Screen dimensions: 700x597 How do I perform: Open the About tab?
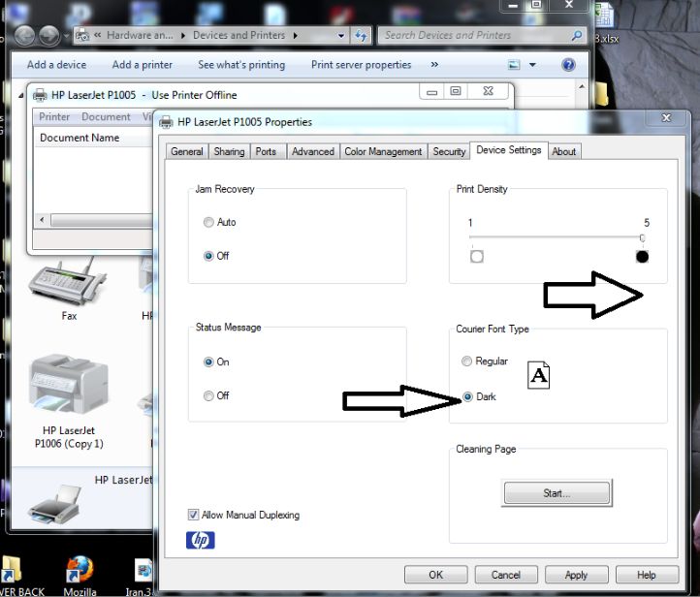[564, 152]
